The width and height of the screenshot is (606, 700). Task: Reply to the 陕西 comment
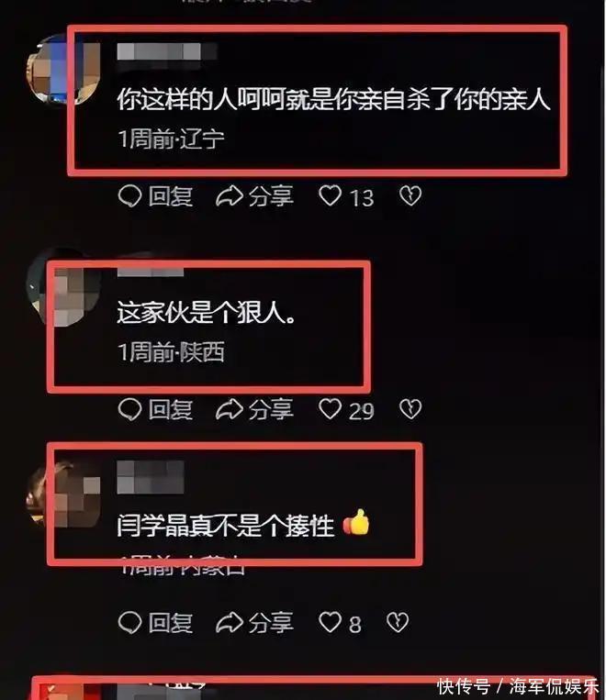coord(155,409)
